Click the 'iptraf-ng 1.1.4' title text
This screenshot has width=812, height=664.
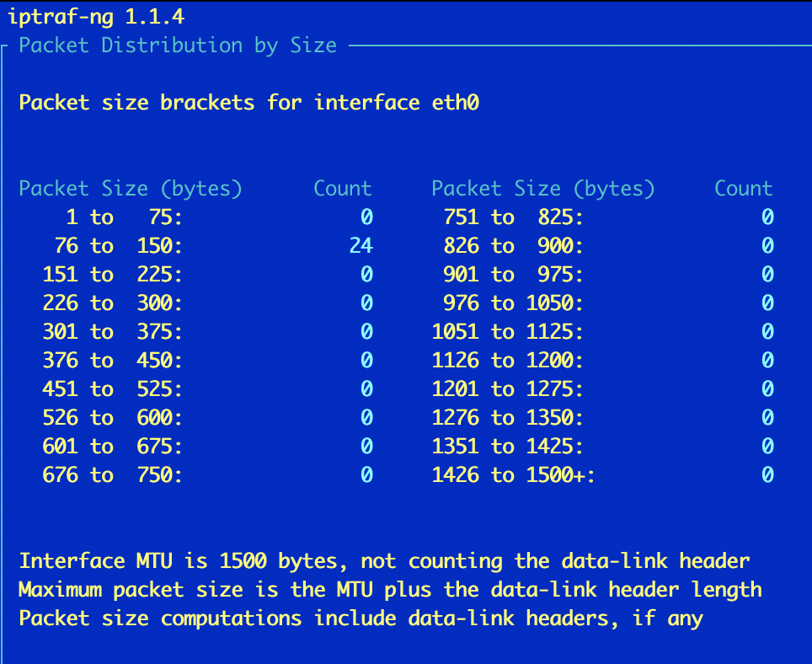pos(96,17)
